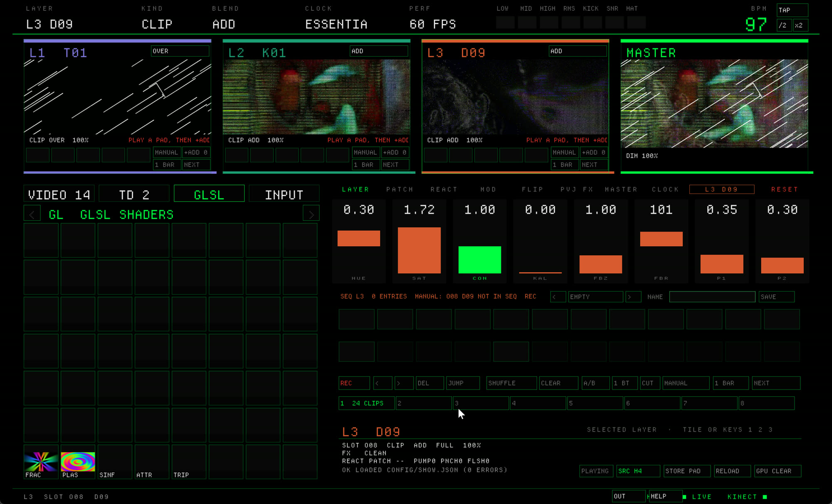The image size is (832, 504).
Task: Halve the BPM with /2
Action: tap(784, 25)
